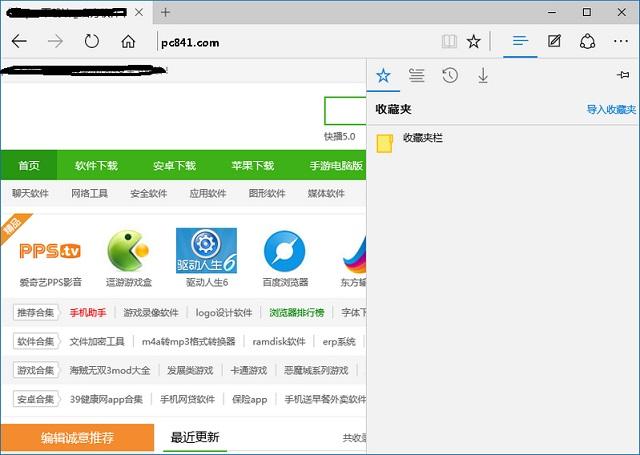Open the More actions ellipsis menu
The image size is (640, 455).
pyautogui.click(x=621, y=41)
